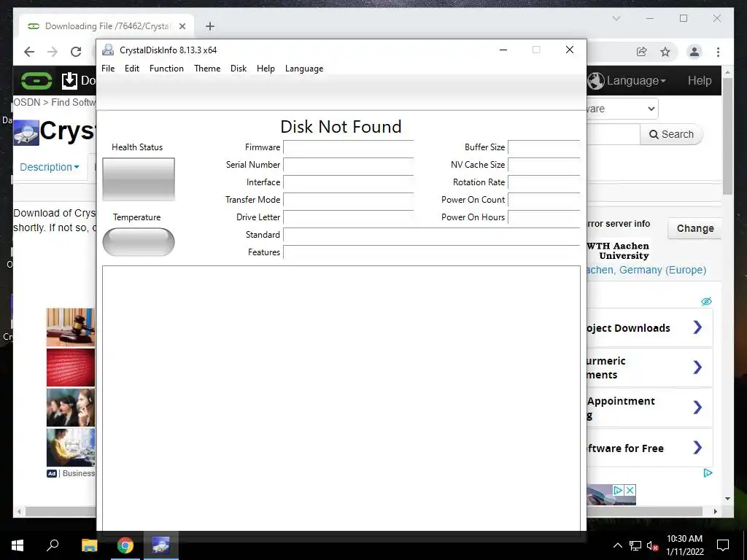This screenshot has width=747, height=560.
Task: Expand the OSDN Language dropdown
Action: click(x=627, y=80)
